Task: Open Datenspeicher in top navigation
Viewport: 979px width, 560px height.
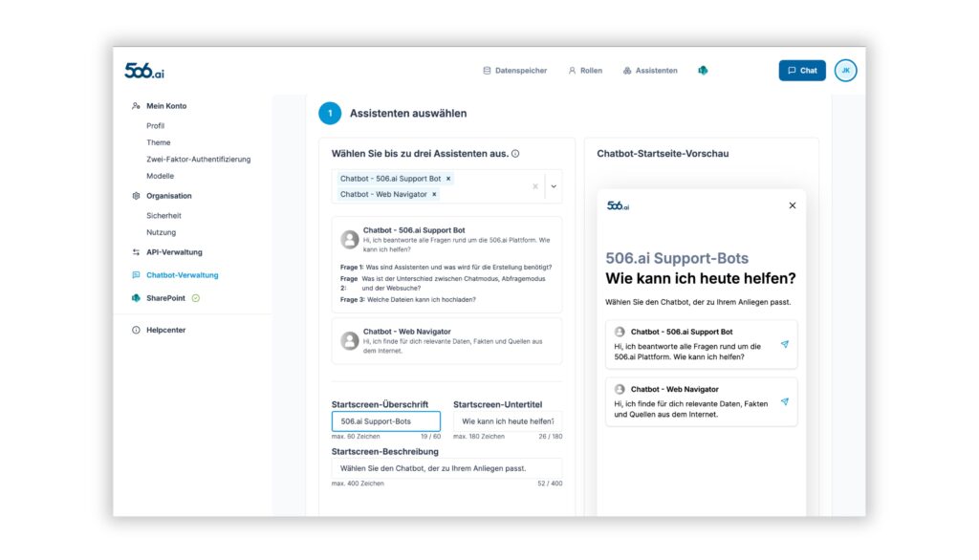Action: 514,71
